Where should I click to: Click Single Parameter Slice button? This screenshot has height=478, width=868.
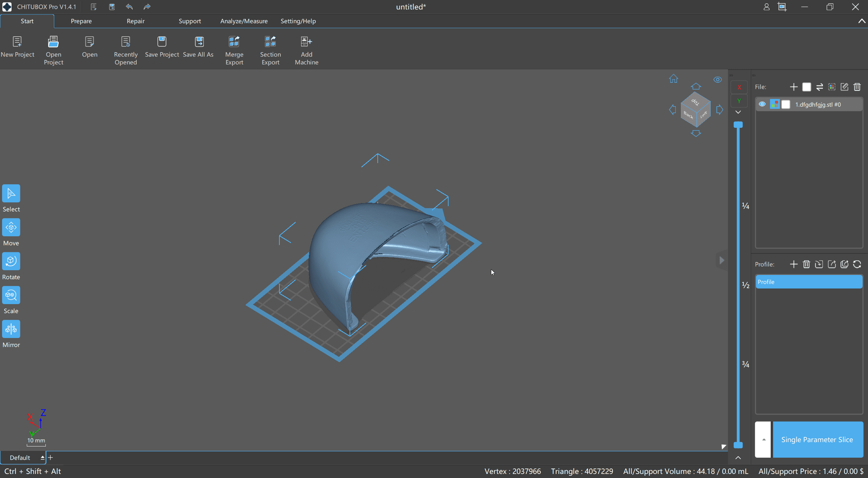coord(817,439)
